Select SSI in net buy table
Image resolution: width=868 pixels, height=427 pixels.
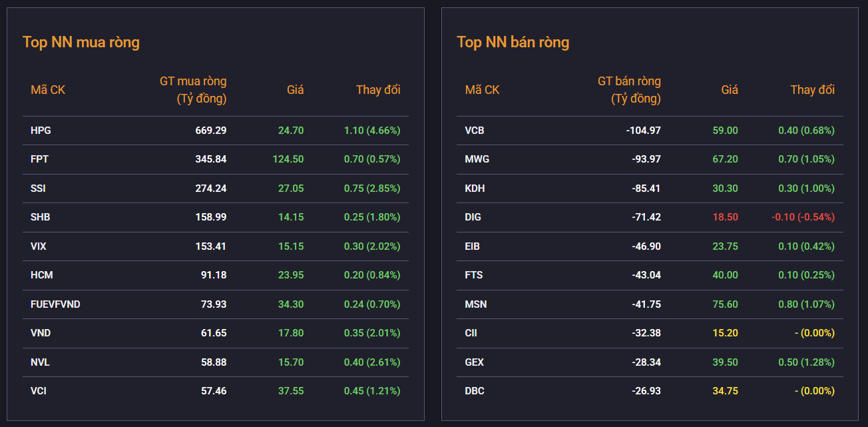point(38,189)
